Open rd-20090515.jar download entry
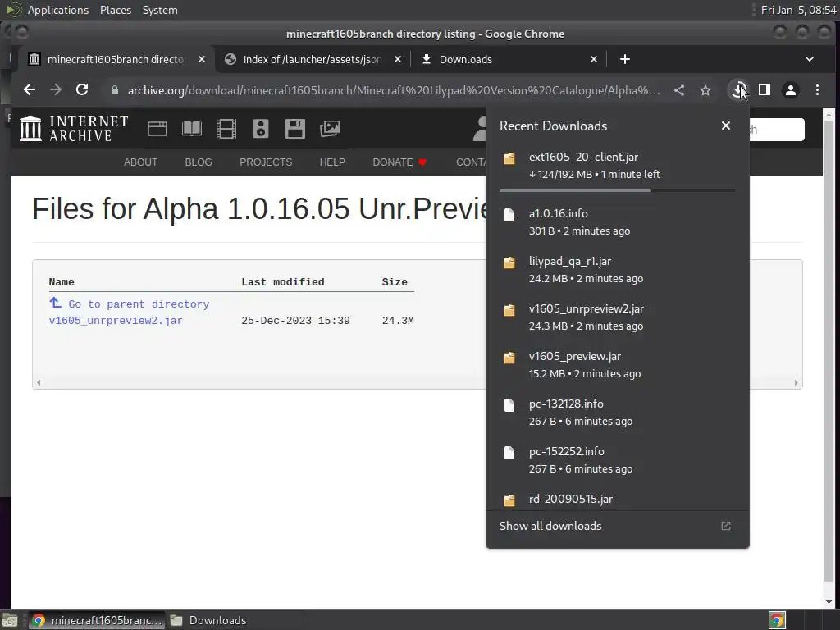Image resolution: width=840 pixels, height=630 pixels. click(617, 499)
